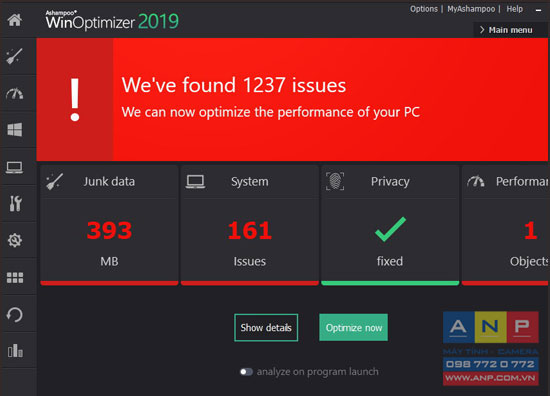
Task: Click the green checkmark in Privacy card
Action: pyautogui.click(x=390, y=229)
